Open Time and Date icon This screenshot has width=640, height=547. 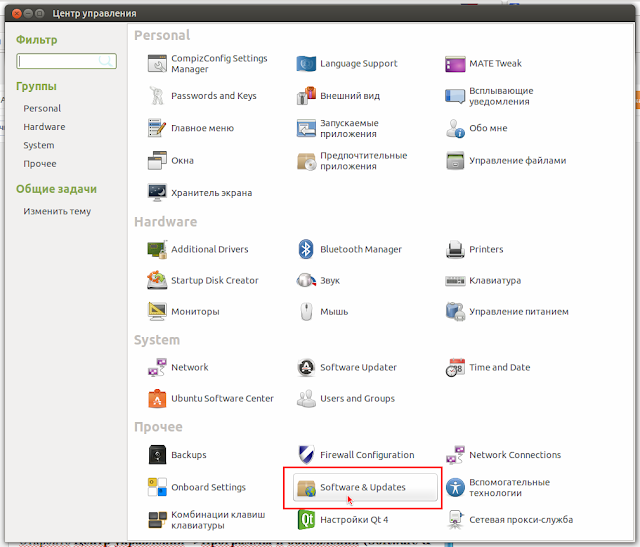[455, 367]
